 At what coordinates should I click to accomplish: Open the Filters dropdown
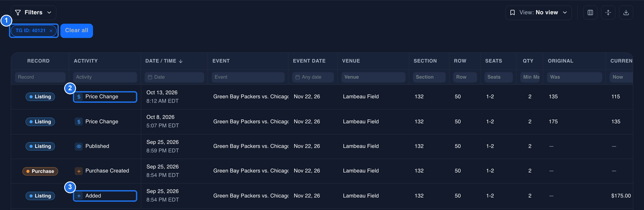34,12
